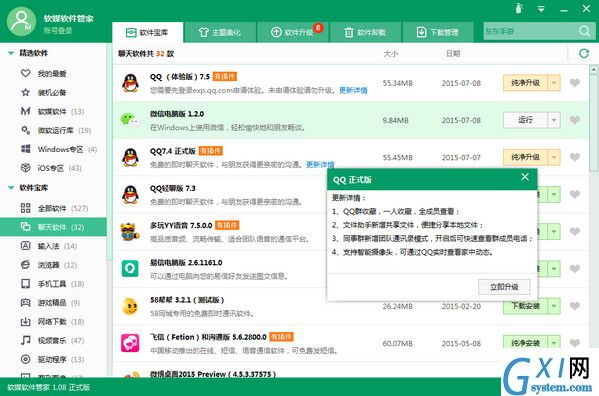Click the QQ7.4 正式版 penguin icon

pyautogui.click(x=130, y=157)
